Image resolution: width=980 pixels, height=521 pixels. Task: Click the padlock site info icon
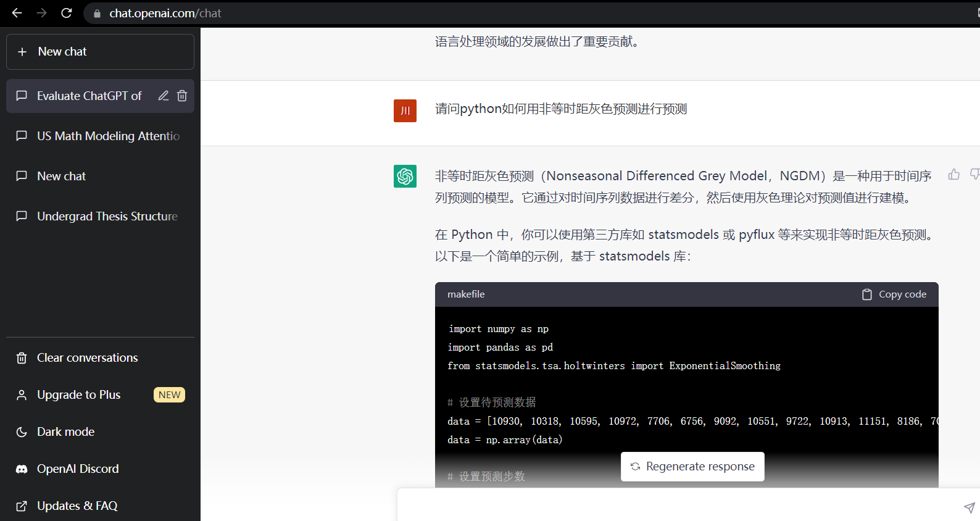tap(97, 14)
